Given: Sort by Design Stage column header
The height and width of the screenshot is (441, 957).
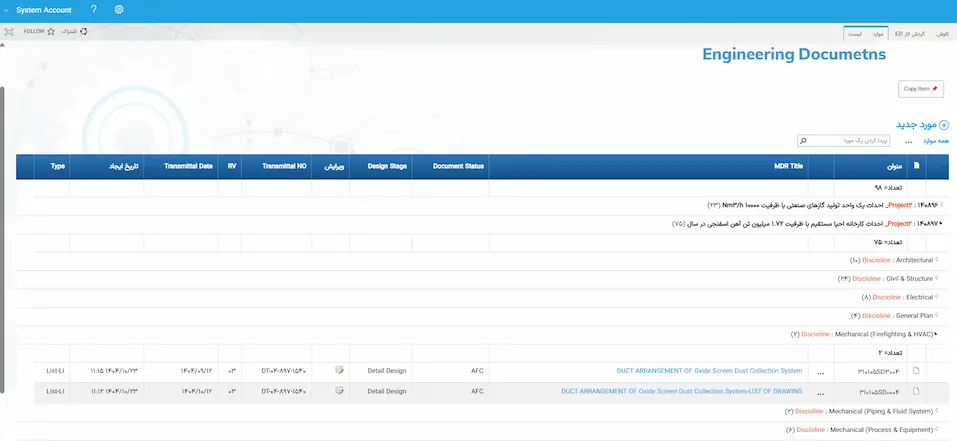Looking at the screenshot, I should click(x=387, y=166).
